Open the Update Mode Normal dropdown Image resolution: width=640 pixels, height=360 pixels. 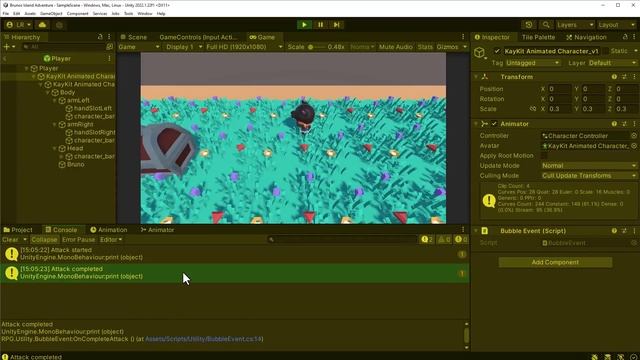click(x=589, y=166)
